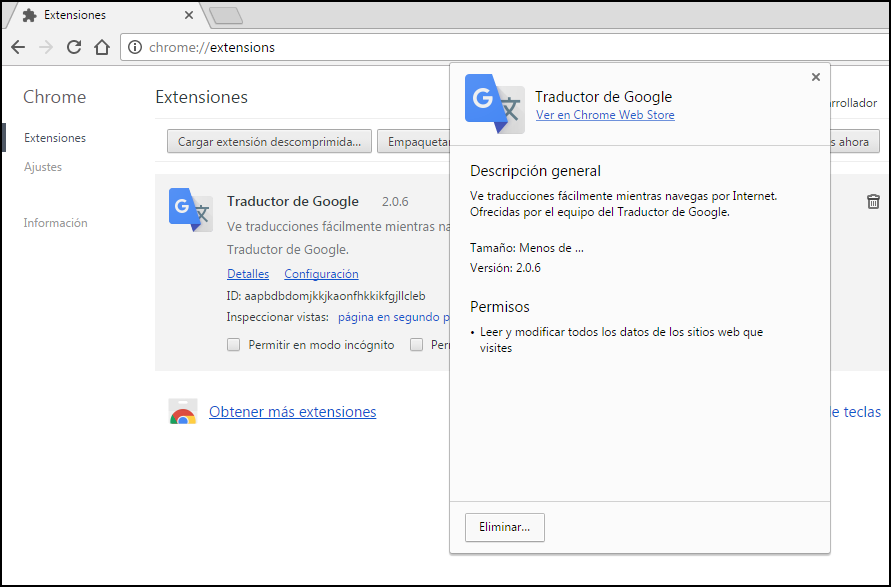Click the site info icon in address bar
The width and height of the screenshot is (891, 587).
[135, 47]
